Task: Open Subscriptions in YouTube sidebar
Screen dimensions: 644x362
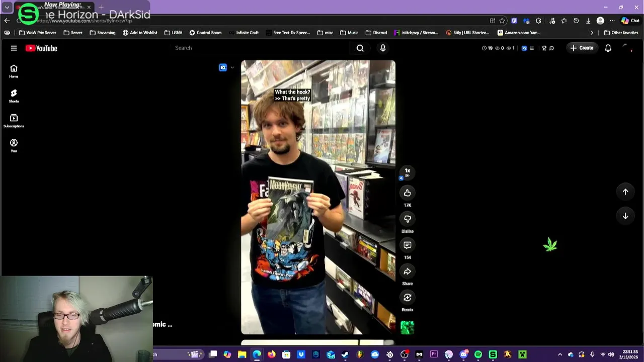Action: pyautogui.click(x=14, y=121)
